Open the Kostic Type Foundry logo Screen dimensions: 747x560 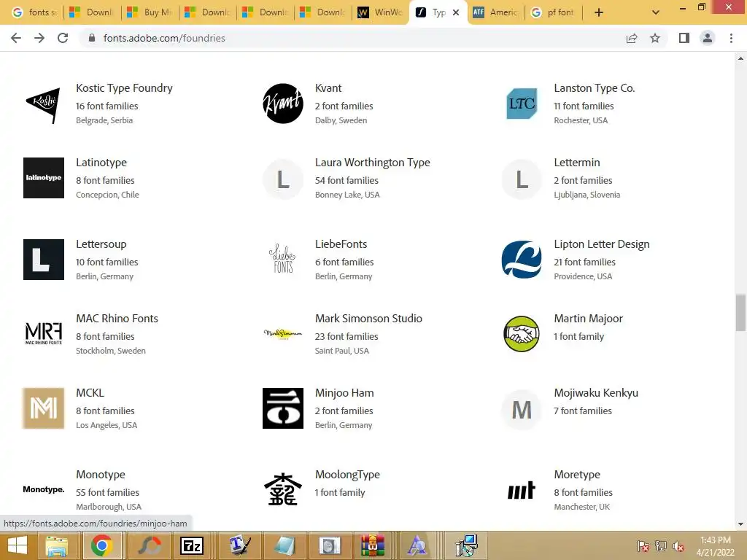pyautogui.click(x=43, y=104)
